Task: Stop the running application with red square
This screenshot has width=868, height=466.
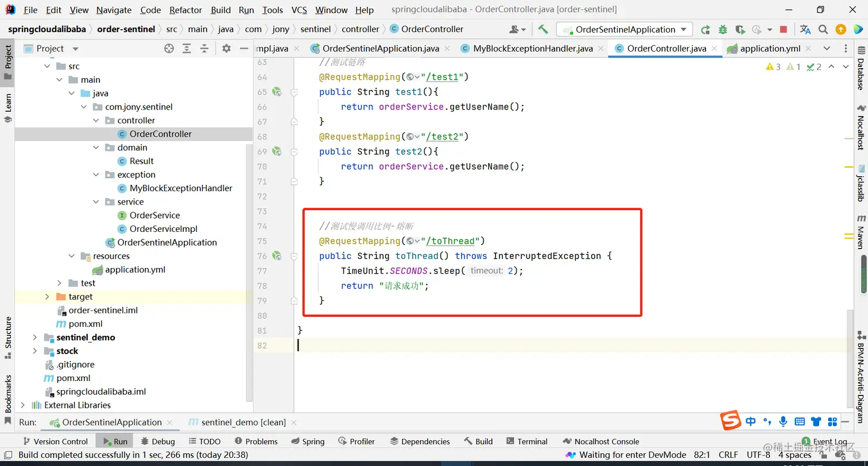Action: [784, 29]
